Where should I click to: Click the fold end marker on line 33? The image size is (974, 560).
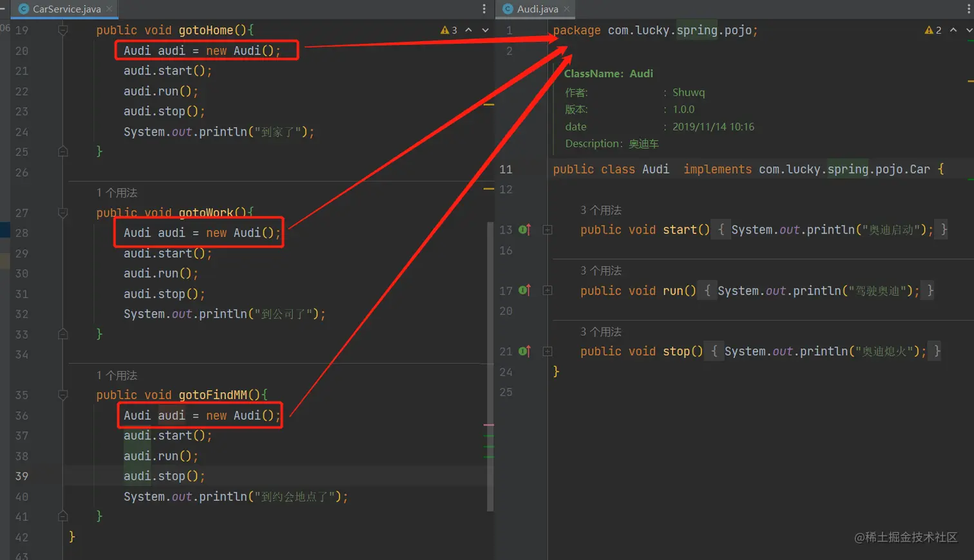[63, 334]
